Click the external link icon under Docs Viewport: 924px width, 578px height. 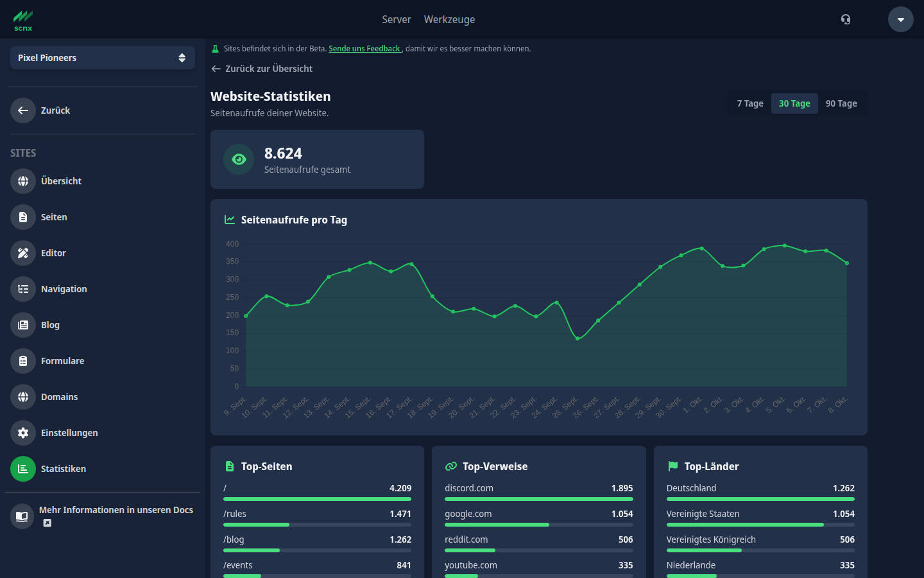pos(47,523)
